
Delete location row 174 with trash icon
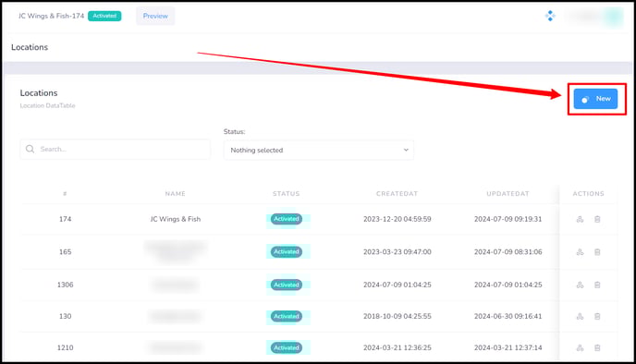(x=597, y=219)
